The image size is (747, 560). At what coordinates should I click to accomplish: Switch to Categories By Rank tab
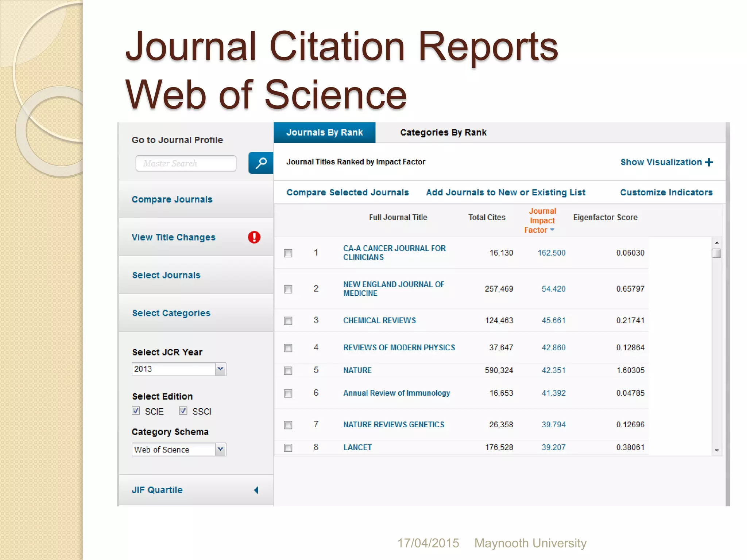coord(443,132)
